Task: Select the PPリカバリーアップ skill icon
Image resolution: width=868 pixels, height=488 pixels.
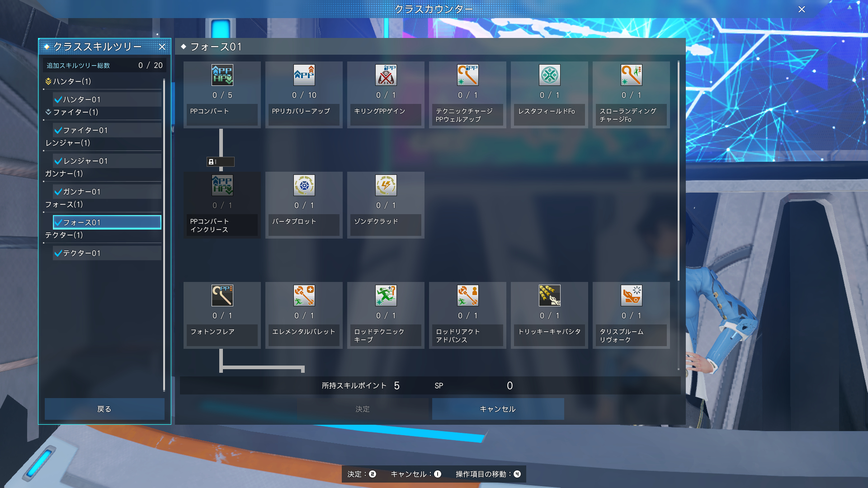Action: coord(304,75)
